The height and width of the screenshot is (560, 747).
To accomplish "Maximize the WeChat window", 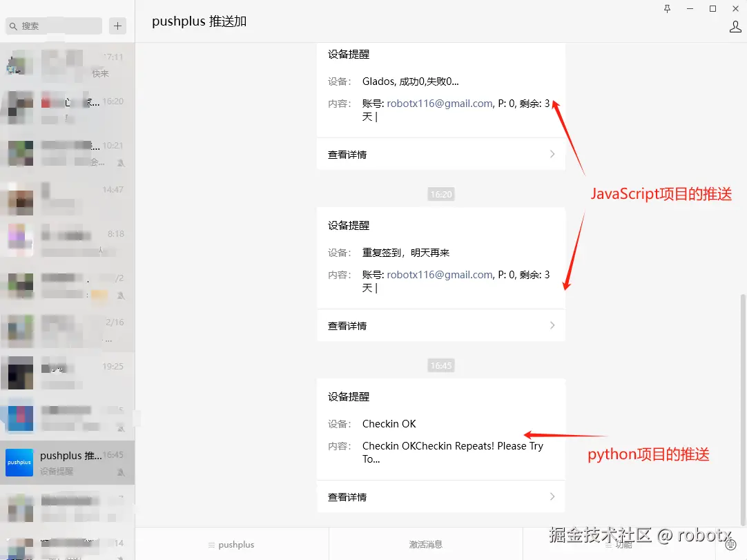I will point(712,8).
